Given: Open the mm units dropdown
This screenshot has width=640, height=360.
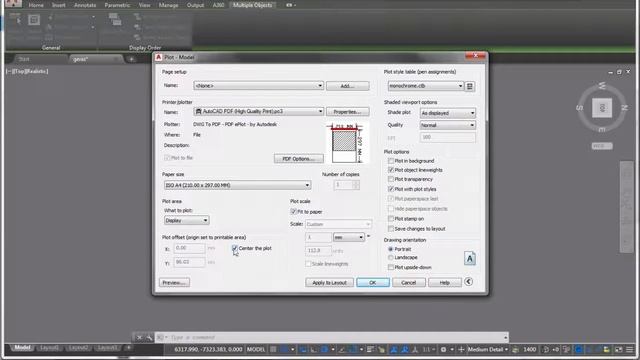Looking at the screenshot, I should point(349,237).
